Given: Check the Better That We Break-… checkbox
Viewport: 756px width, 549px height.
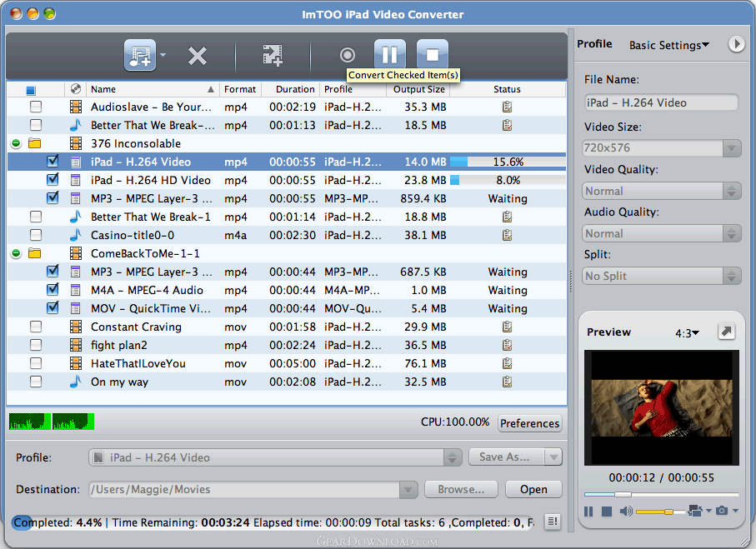Looking at the screenshot, I should click(x=36, y=125).
